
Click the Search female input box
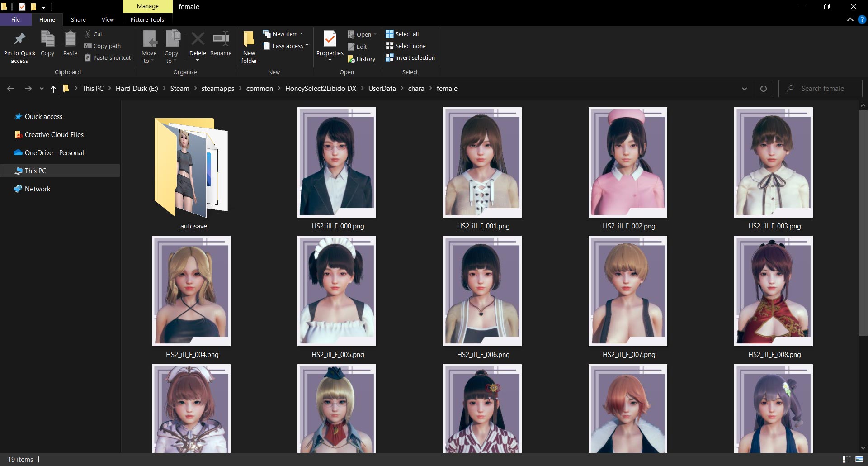(x=821, y=89)
